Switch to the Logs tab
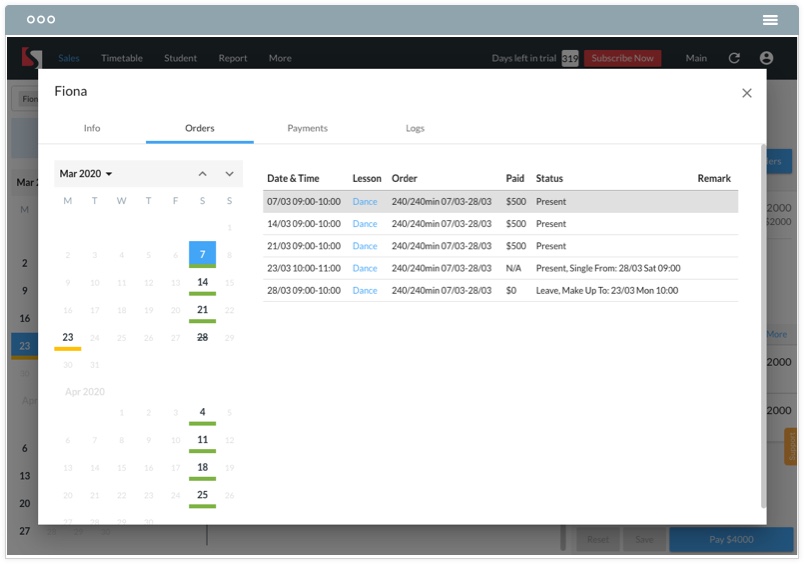This screenshot has width=804, height=564. click(415, 128)
